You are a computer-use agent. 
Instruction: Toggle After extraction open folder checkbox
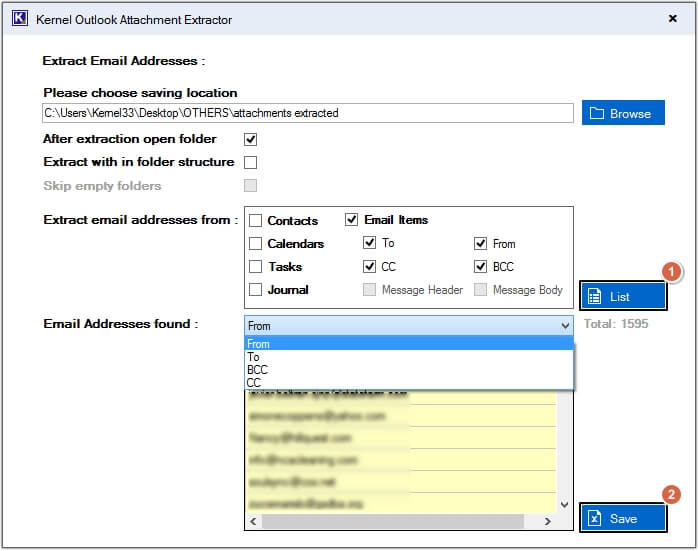(x=251, y=140)
